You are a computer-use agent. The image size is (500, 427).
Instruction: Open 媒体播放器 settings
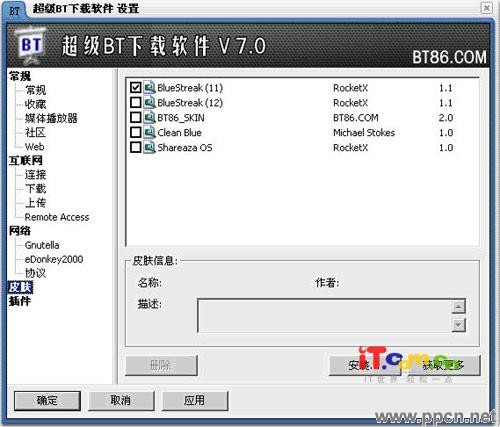[51, 118]
